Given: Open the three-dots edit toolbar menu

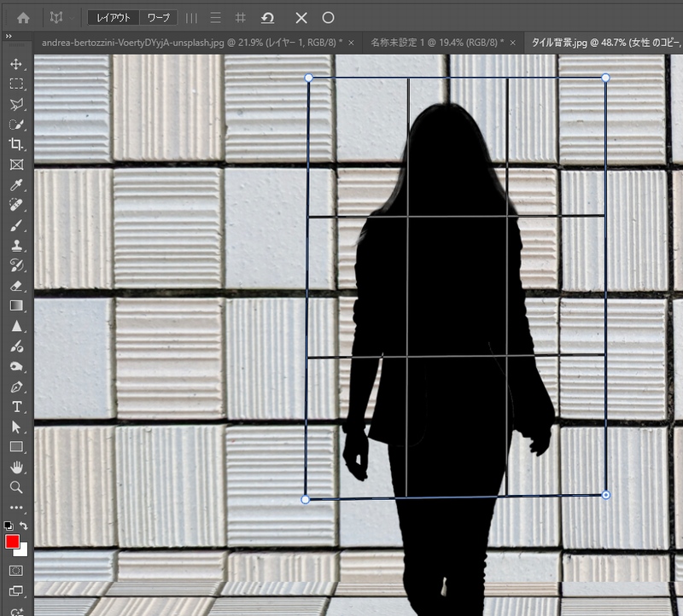Looking at the screenshot, I should 16,508.
